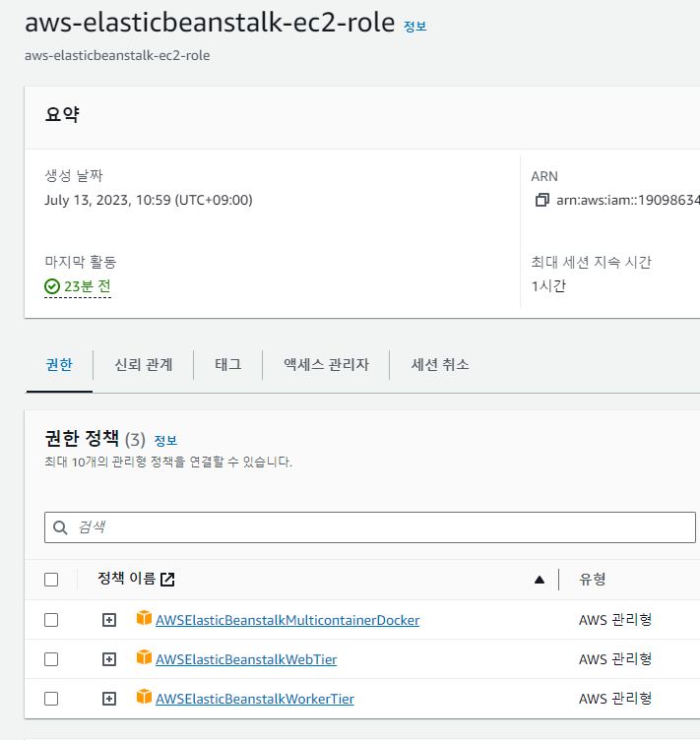700x740 pixels.
Task: Click the 요약 section heading
Action: [62, 115]
